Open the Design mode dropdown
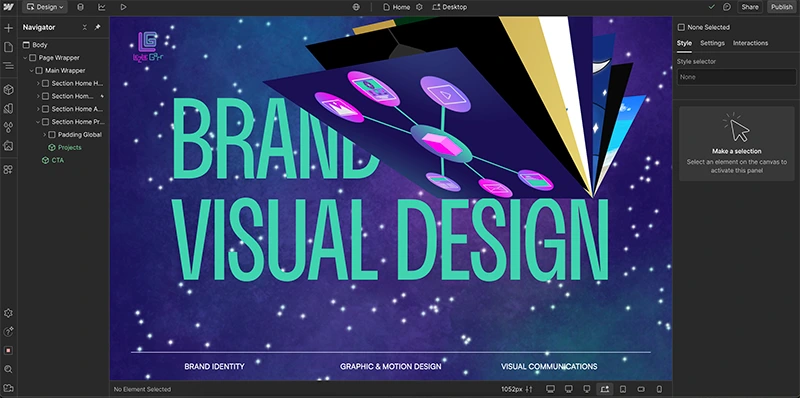Image resolution: width=800 pixels, height=398 pixels. [45, 7]
